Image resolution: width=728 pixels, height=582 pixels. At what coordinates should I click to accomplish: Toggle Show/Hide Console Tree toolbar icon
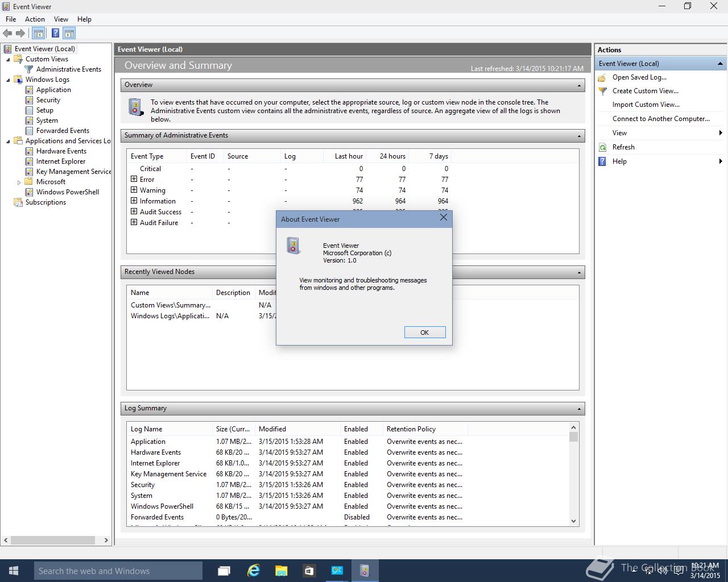tap(39, 34)
